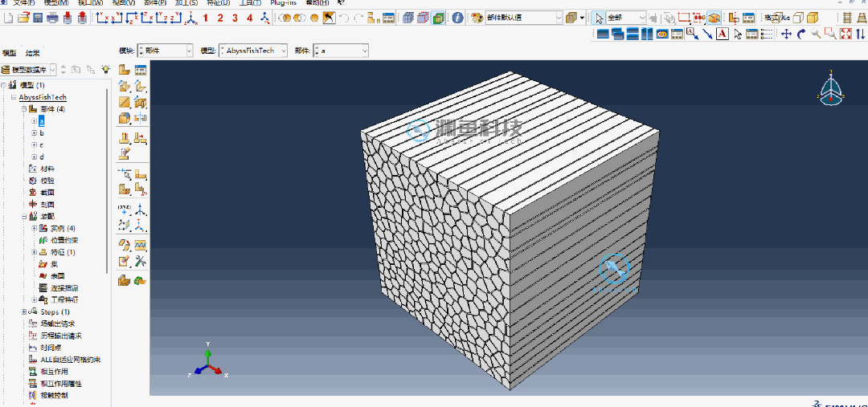The width and height of the screenshot is (868, 407).
Task: Select part c in model tree
Action: (x=42, y=144)
